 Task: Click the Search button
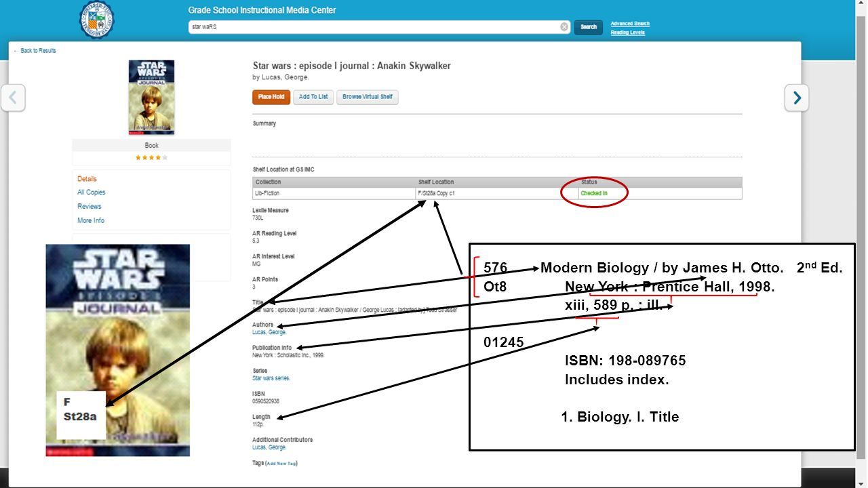[589, 27]
